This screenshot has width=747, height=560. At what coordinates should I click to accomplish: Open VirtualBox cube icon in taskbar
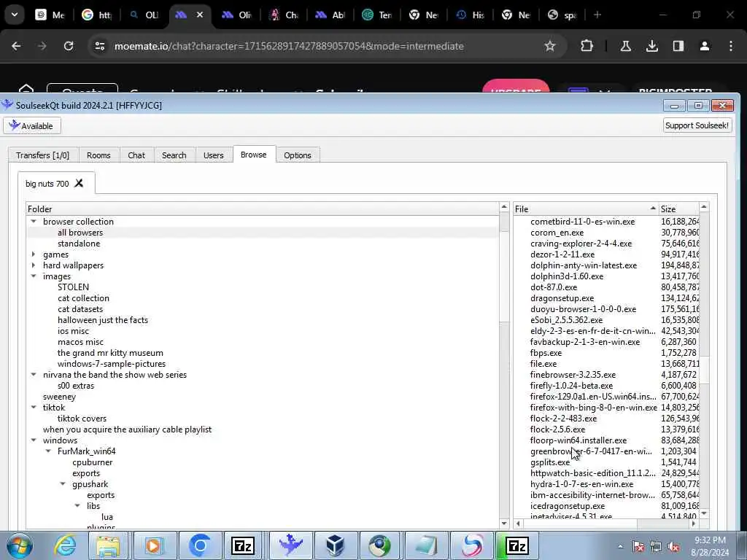click(x=336, y=545)
